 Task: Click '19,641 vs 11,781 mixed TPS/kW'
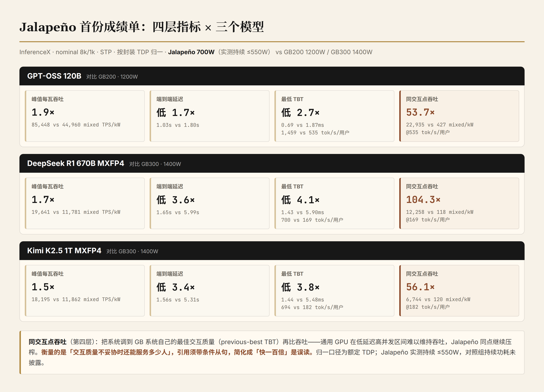(x=76, y=212)
